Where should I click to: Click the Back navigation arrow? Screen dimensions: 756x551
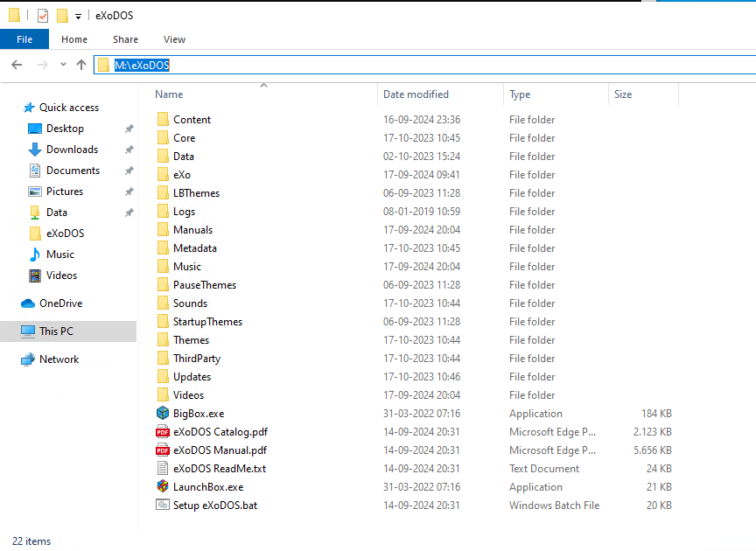17,65
